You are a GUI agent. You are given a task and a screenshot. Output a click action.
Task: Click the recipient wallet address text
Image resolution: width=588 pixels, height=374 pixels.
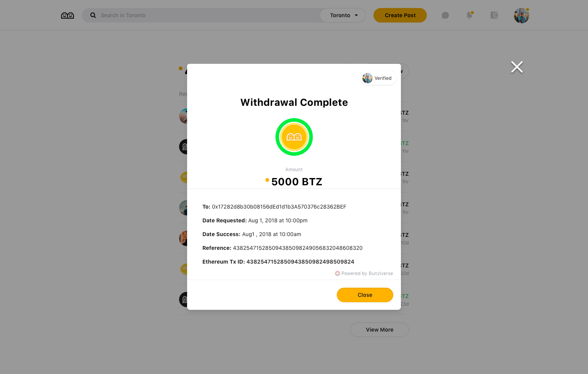pyautogui.click(x=279, y=207)
